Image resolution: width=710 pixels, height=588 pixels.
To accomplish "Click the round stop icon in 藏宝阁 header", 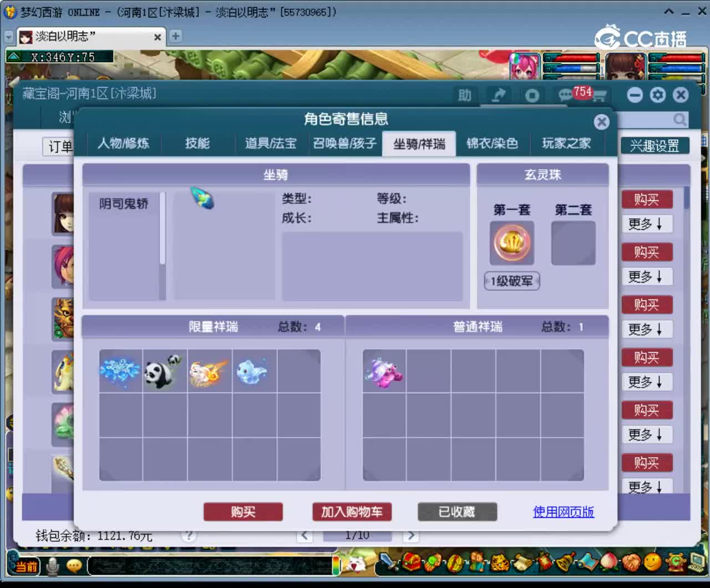I will click(x=532, y=95).
